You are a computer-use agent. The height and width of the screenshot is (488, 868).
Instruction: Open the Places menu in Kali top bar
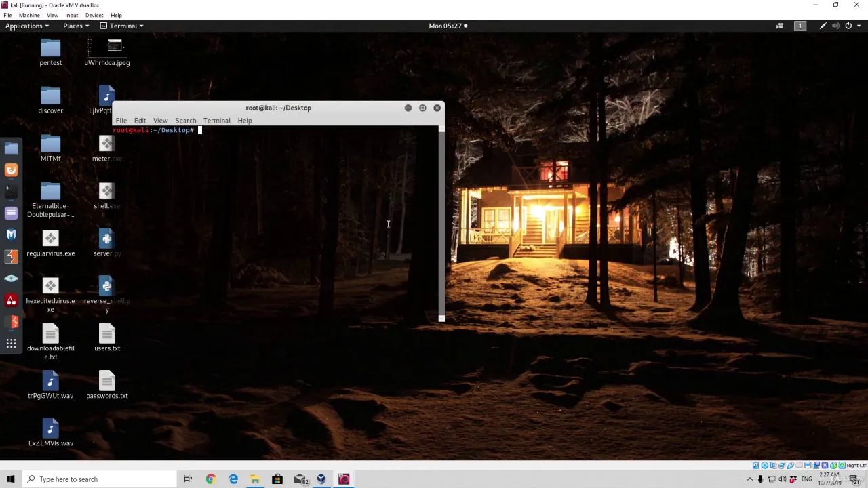75,26
